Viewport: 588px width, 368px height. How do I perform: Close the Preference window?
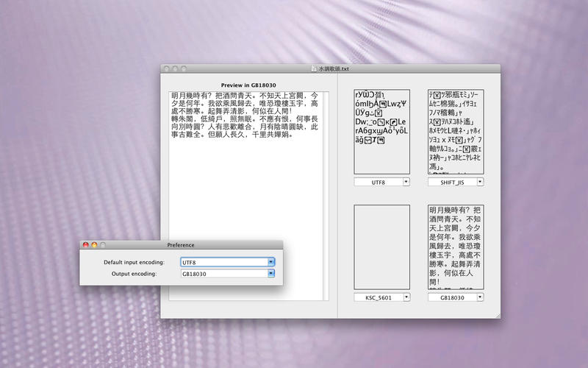click(85, 244)
